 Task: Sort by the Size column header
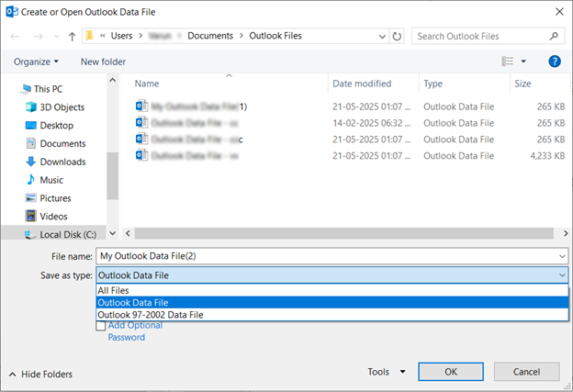coord(522,84)
